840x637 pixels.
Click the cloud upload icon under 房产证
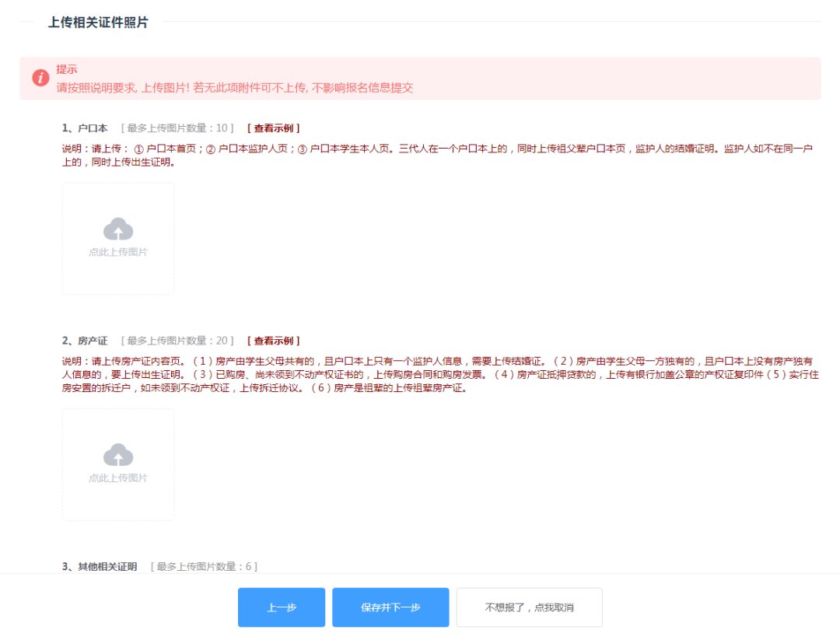coord(118,455)
